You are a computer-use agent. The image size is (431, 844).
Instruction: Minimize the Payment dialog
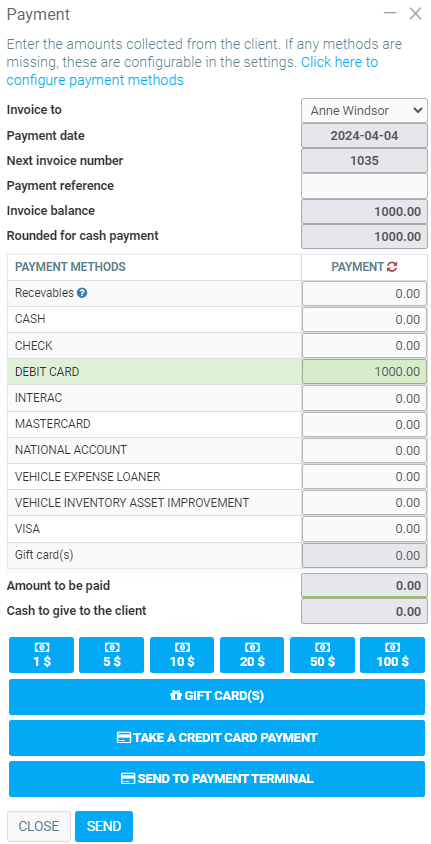click(x=390, y=13)
